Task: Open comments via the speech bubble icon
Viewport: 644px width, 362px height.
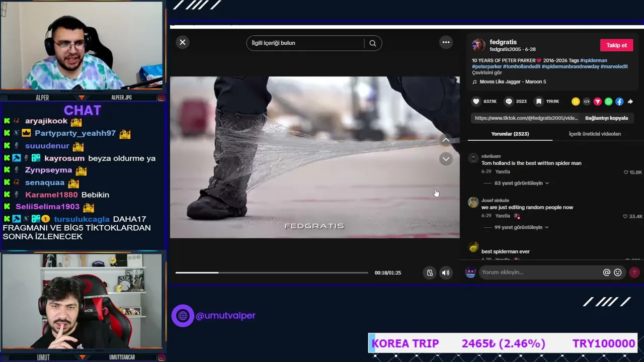Action: pos(509,102)
